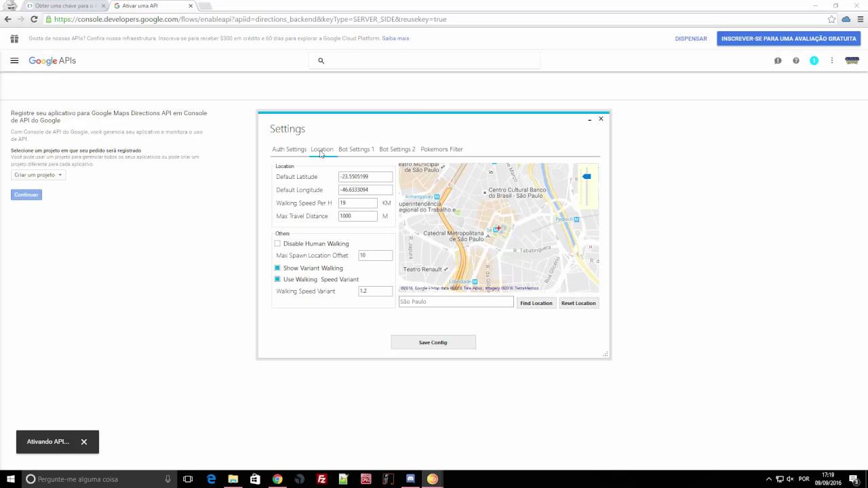Open the help question-mark icon
This screenshot has width=868, height=488.
point(796,61)
